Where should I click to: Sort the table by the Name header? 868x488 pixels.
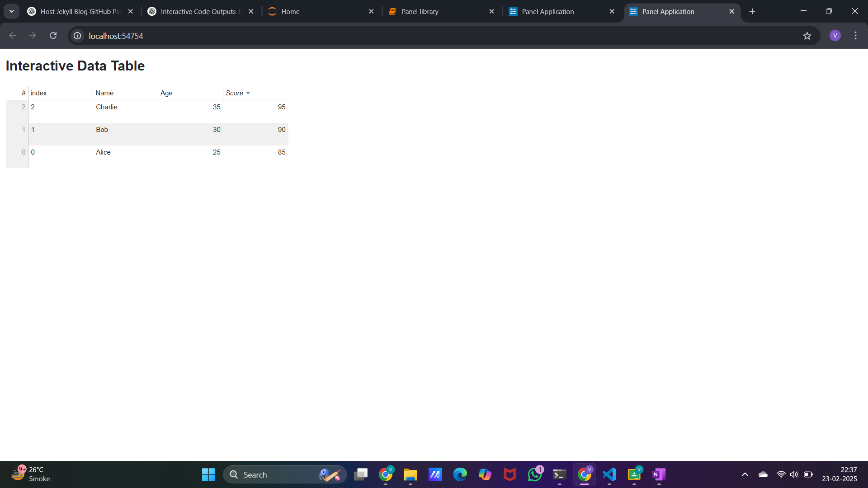104,93
